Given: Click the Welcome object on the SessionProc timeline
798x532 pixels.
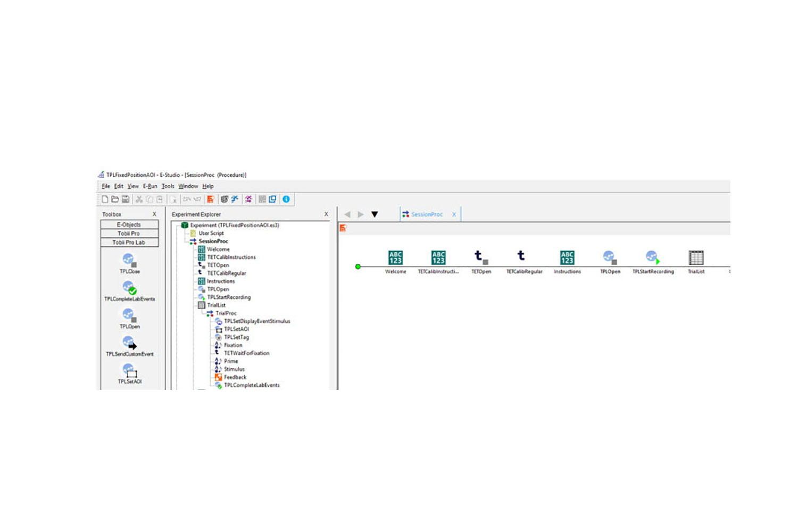Looking at the screenshot, I should (x=395, y=262).
